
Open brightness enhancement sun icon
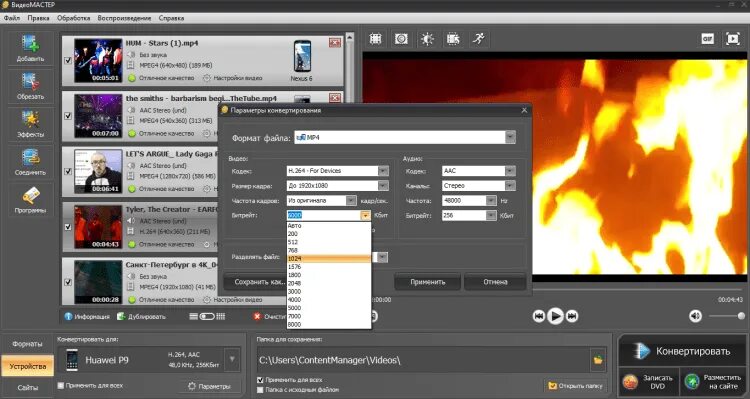click(x=427, y=39)
